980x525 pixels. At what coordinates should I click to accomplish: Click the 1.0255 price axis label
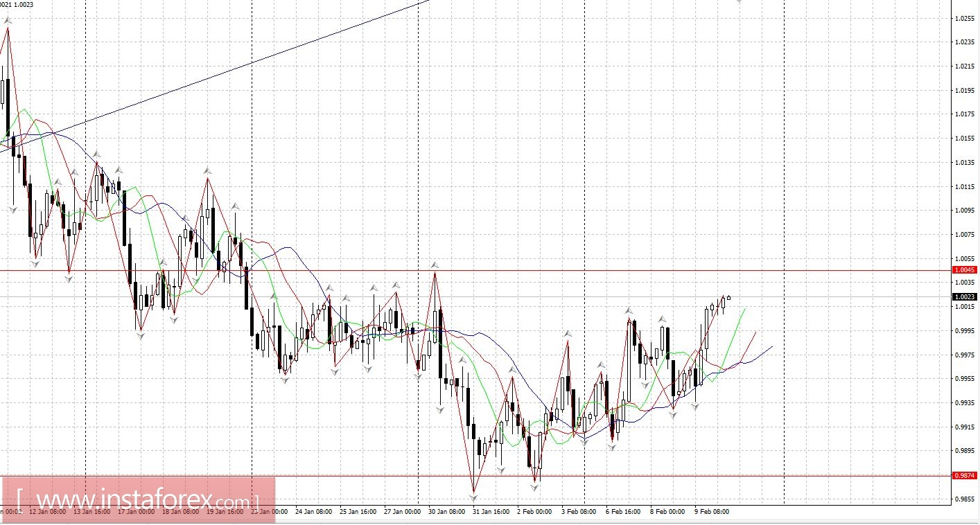point(964,18)
